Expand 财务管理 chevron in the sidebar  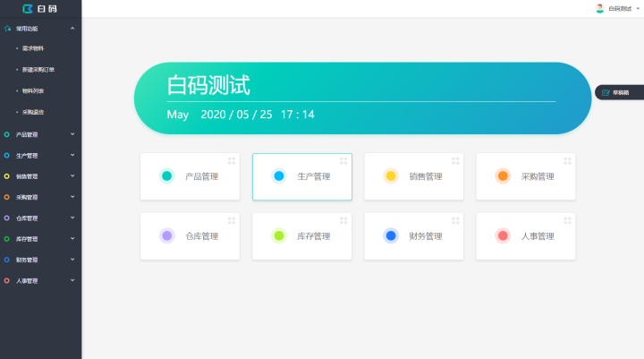coord(72,260)
